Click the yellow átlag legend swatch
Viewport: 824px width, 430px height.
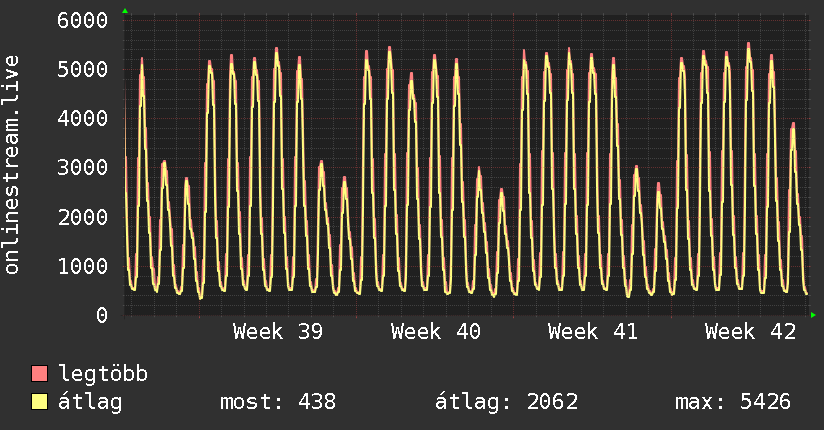tap(39, 402)
